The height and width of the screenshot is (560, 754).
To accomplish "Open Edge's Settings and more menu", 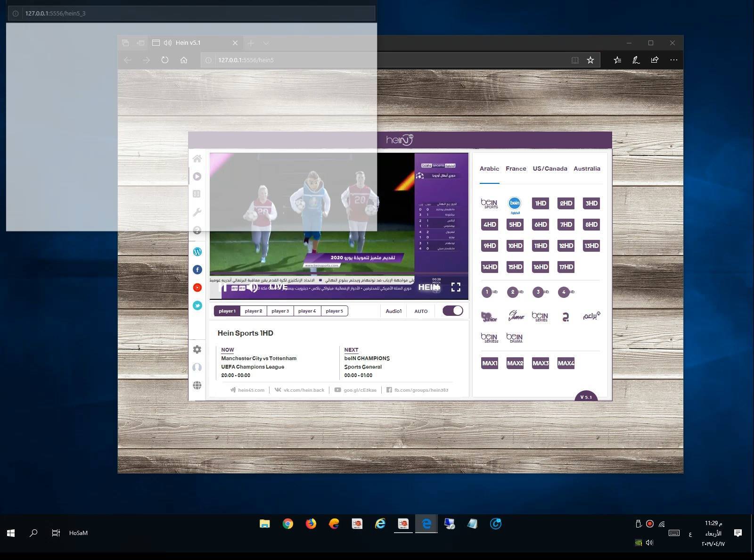I will 674,60.
